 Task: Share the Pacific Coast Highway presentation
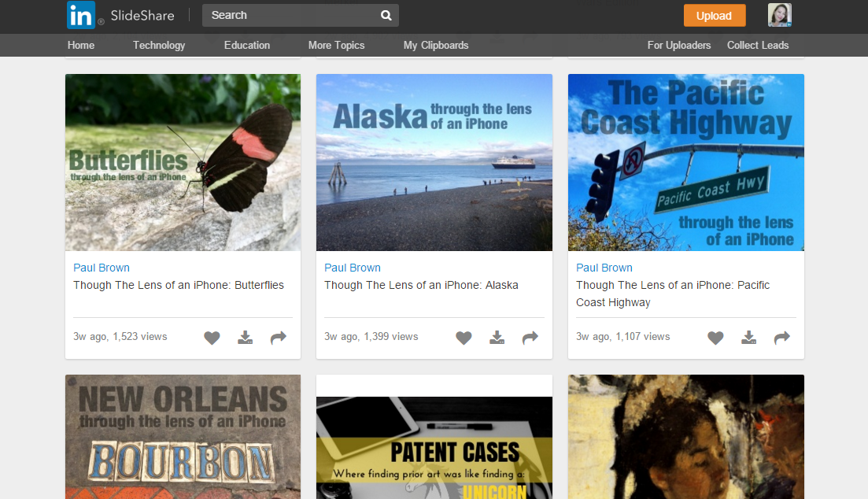(782, 338)
